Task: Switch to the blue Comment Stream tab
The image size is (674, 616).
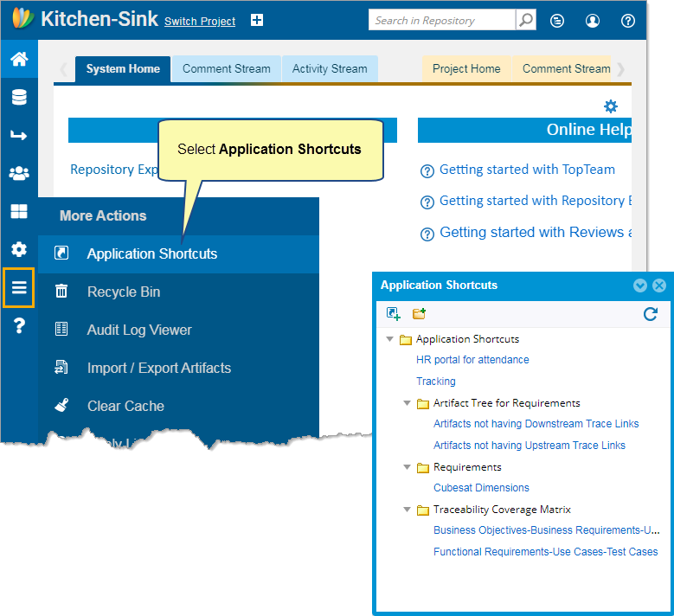Action: pyautogui.click(x=226, y=68)
